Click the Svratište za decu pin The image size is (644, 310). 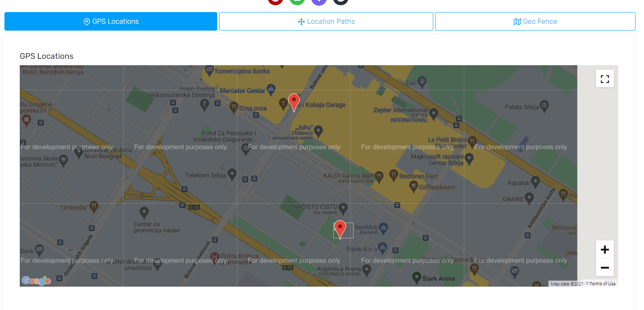[x=79, y=153]
